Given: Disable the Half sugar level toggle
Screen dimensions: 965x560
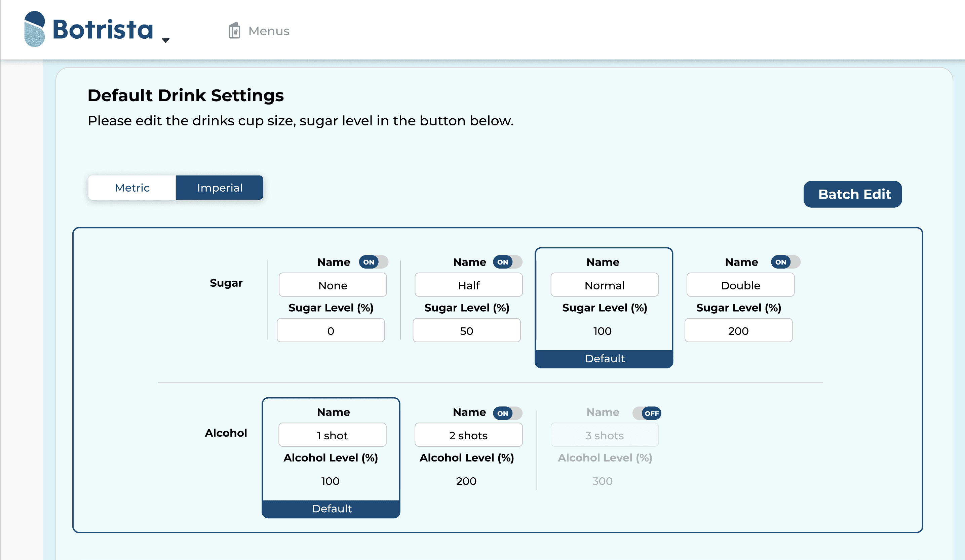Looking at the screenshot, I should point(507,262).
